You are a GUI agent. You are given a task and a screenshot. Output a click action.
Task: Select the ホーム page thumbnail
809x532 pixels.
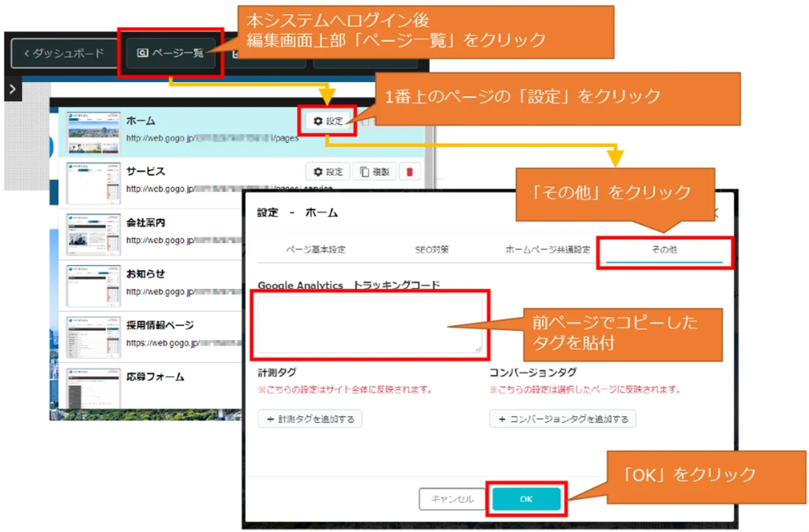[x=94, y=132]
